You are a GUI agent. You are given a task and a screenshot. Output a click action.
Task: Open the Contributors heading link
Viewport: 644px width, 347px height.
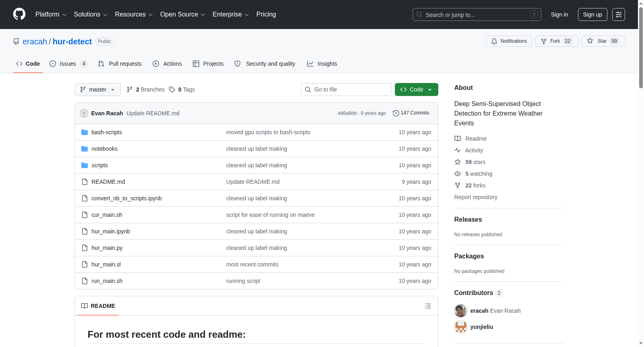[479, 293]
